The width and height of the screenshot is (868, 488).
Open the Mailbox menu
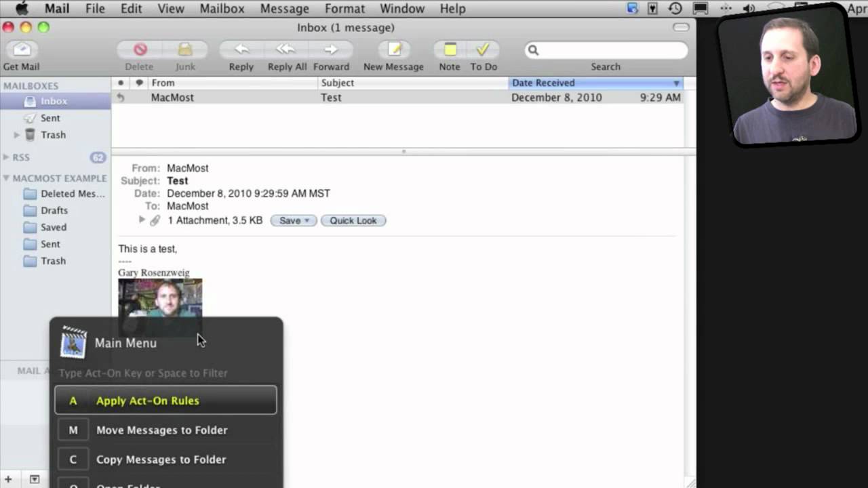(222, 8)
